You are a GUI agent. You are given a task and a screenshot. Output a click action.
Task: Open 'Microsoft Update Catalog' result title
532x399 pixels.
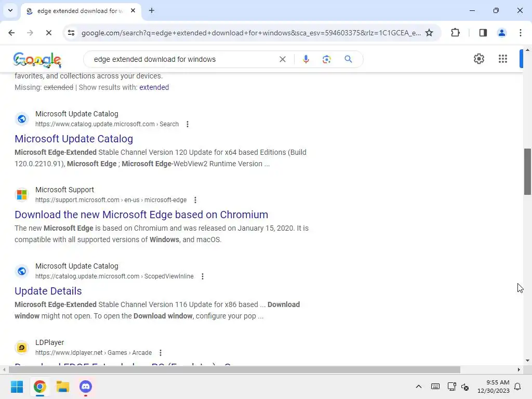click(x=74, y=139)
